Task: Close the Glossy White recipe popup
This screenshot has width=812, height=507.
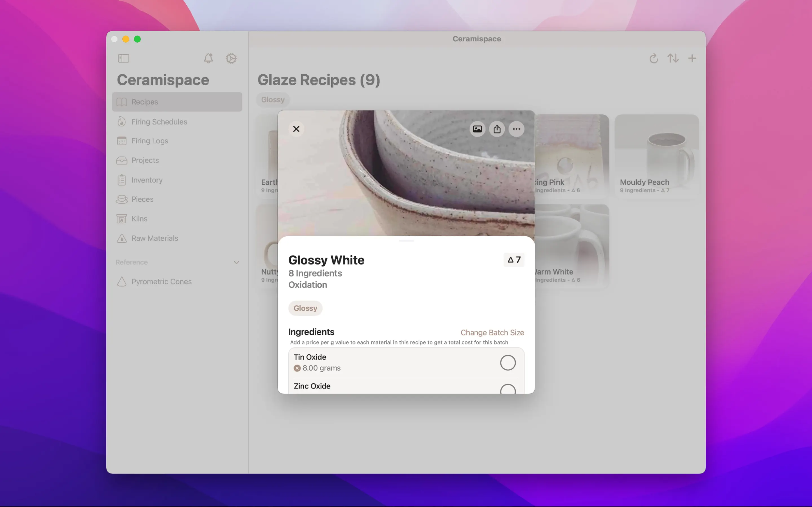Action: click(x=296, y=129)
